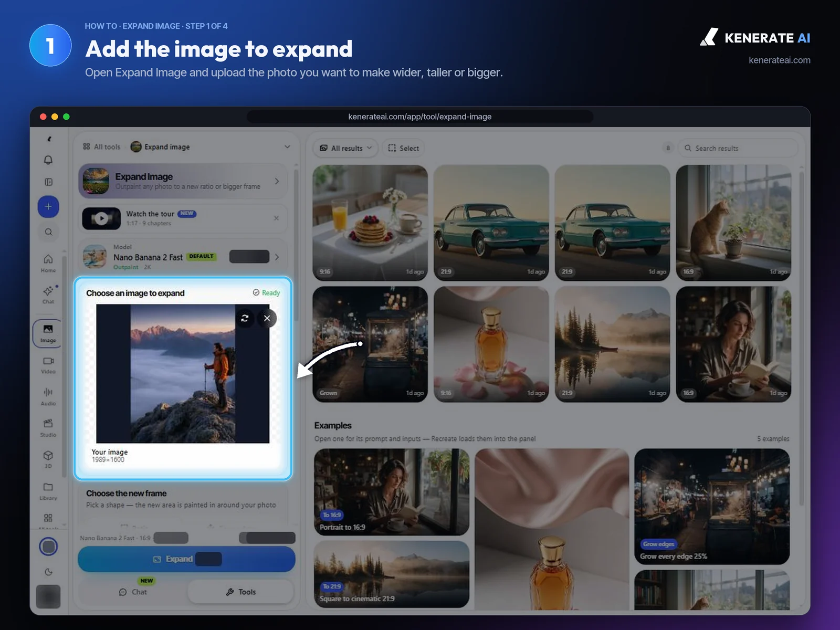This screenshot has width=840, height=630.
Task: Focus the Search results field
Action: (738, 148)
